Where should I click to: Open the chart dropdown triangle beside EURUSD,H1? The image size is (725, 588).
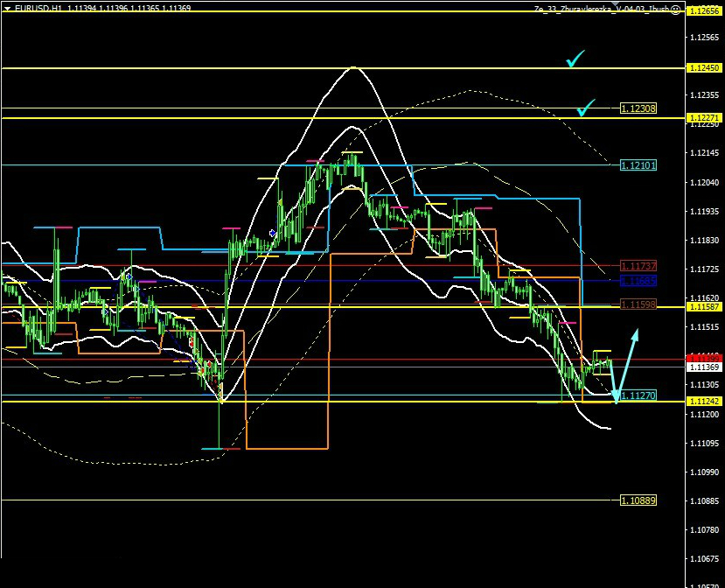coord(7,8)
